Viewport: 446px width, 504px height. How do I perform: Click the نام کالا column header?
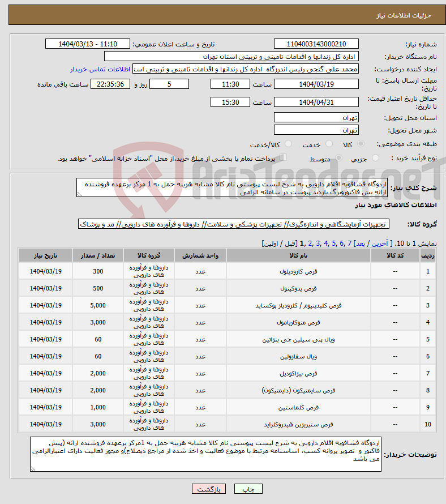[298, 255]
